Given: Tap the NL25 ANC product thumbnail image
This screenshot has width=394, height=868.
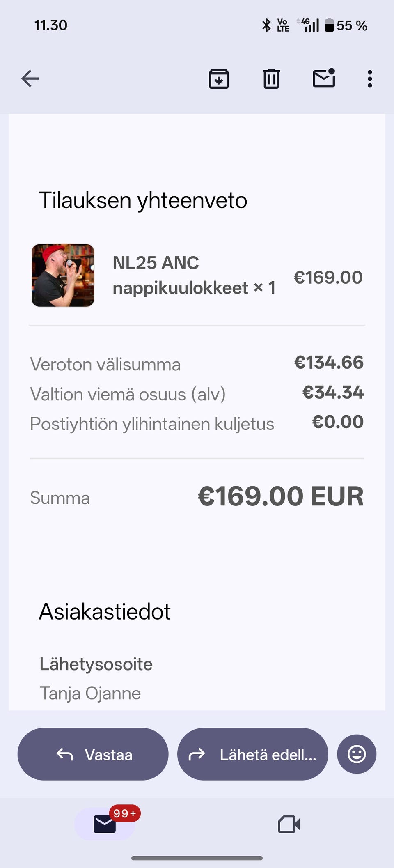Looking at the screenshot, I should pyautogui.click(x=63, y=276).
